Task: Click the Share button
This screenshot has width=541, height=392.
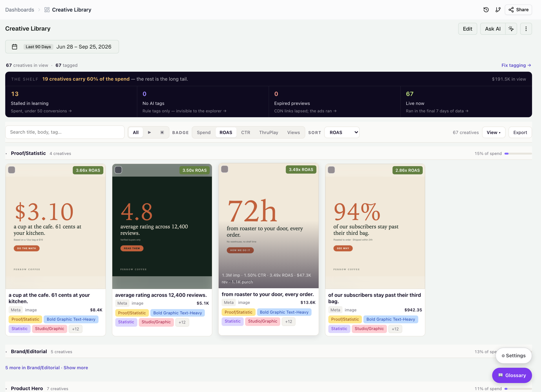Action: click(x=518, y=10)
